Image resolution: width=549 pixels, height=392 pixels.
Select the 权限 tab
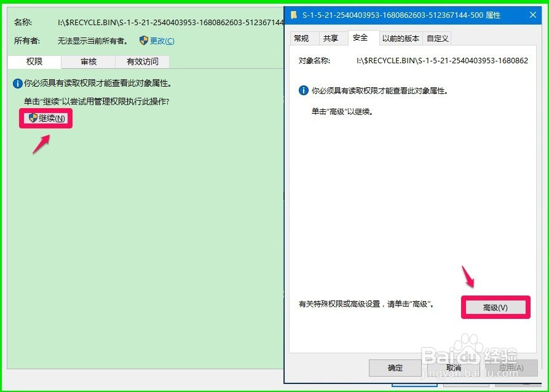33,61
